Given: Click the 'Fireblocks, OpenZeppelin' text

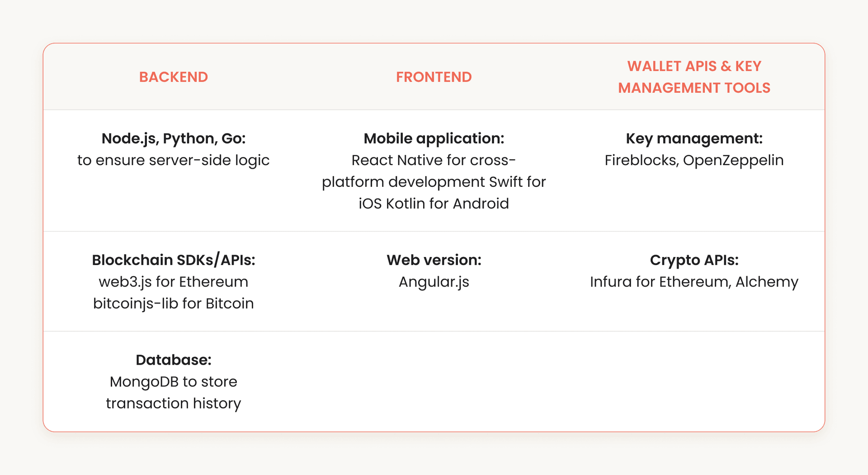Looking at the screenshot, I should [x=694, y=160].
